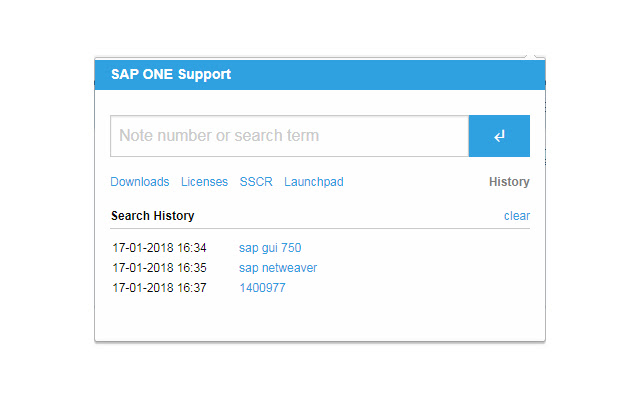Screen dimensions: 640x400
Task: Open the Launchpad link
Action: [314, 182]
